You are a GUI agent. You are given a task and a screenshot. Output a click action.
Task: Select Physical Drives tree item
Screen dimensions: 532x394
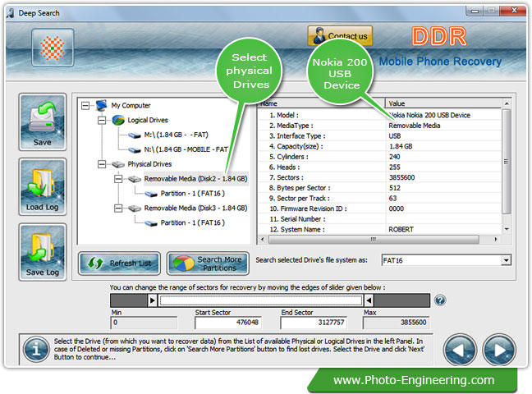point(149,164)
